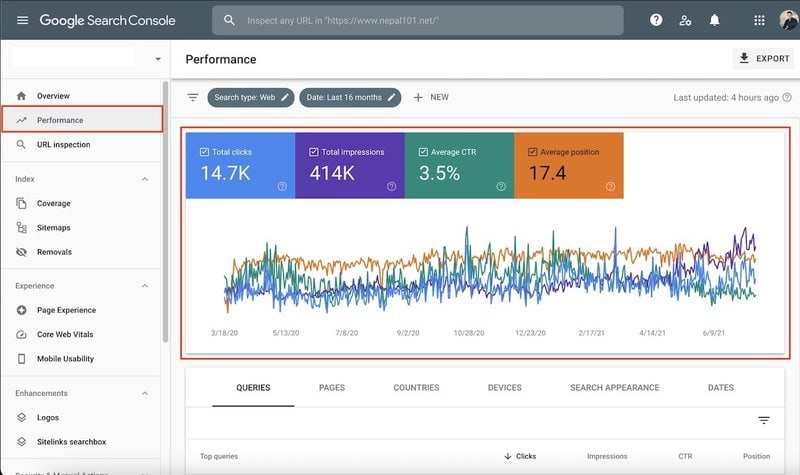The height and width of the screenshot is (475, 800).
Task: Click the Page Experience plus-circle icon
Action: tap(21, 310)
